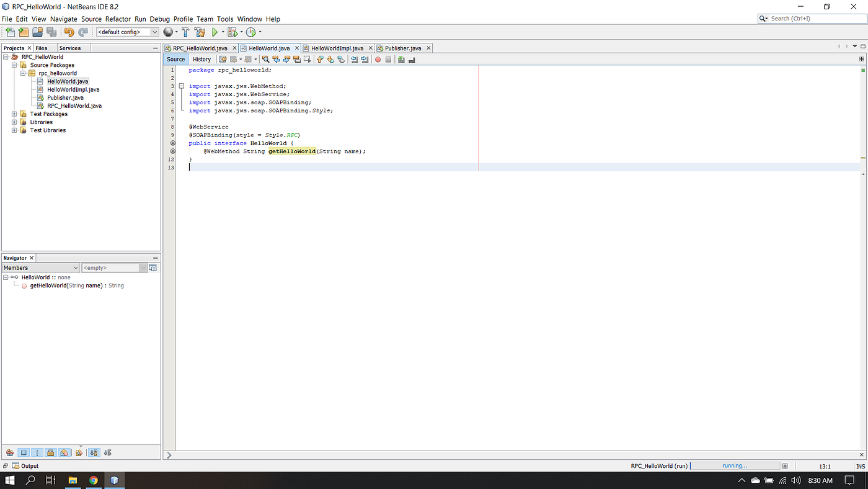Toggle Show Inner Classes filter in Navigator

[x=64, y=452]
